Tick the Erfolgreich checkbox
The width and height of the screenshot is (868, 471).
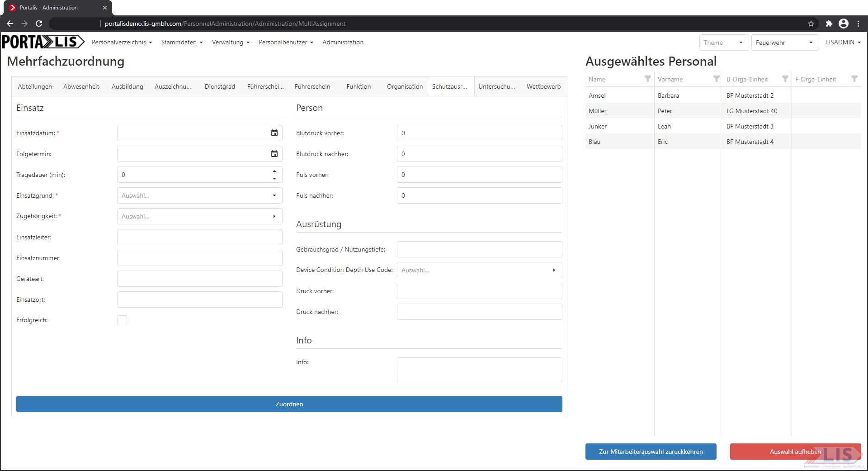[122, 320]
